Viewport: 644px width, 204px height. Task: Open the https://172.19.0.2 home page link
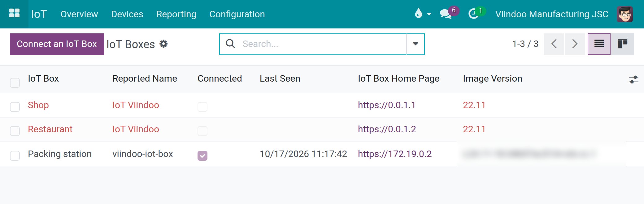point(395,154)
